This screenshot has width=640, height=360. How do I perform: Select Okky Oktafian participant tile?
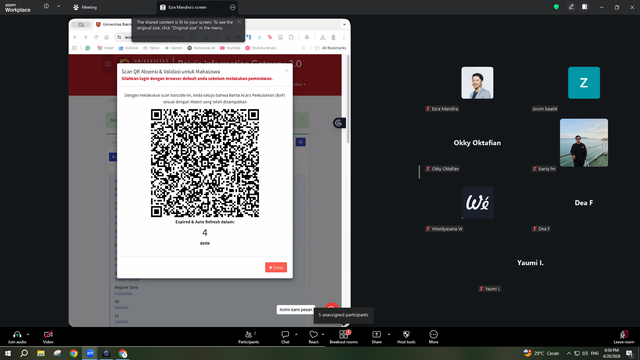click(477, 143)
